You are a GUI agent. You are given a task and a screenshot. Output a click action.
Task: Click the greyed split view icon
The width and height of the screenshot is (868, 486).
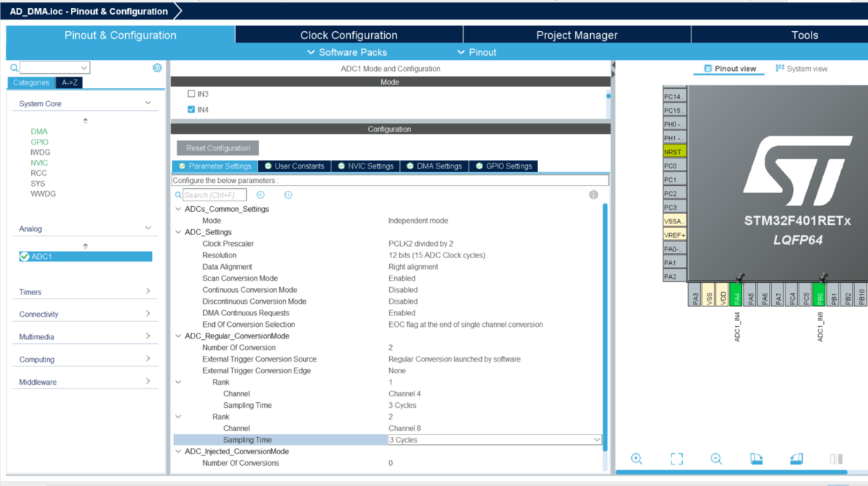[x=836, y=459]
